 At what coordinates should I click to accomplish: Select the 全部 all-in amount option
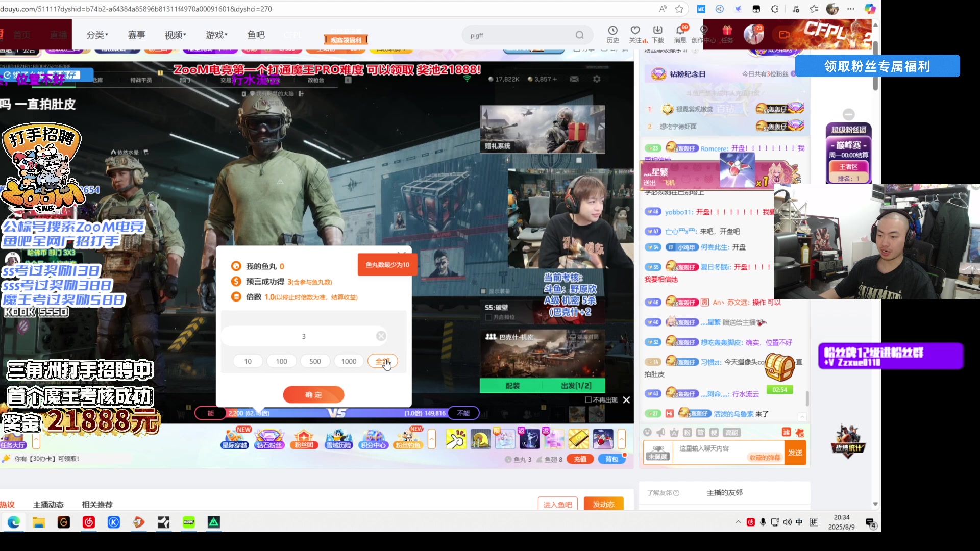tap(382, 361)
